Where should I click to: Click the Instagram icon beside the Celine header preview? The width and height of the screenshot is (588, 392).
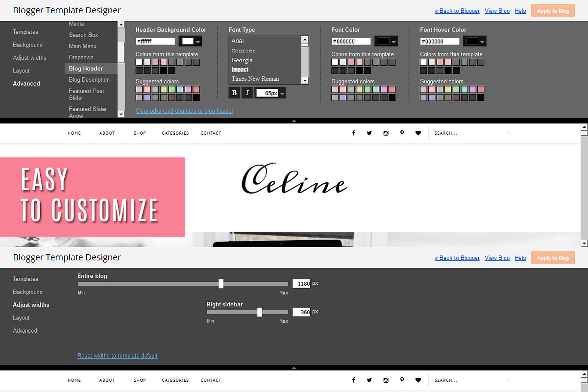pyautogui.click(x=386, y=133)
